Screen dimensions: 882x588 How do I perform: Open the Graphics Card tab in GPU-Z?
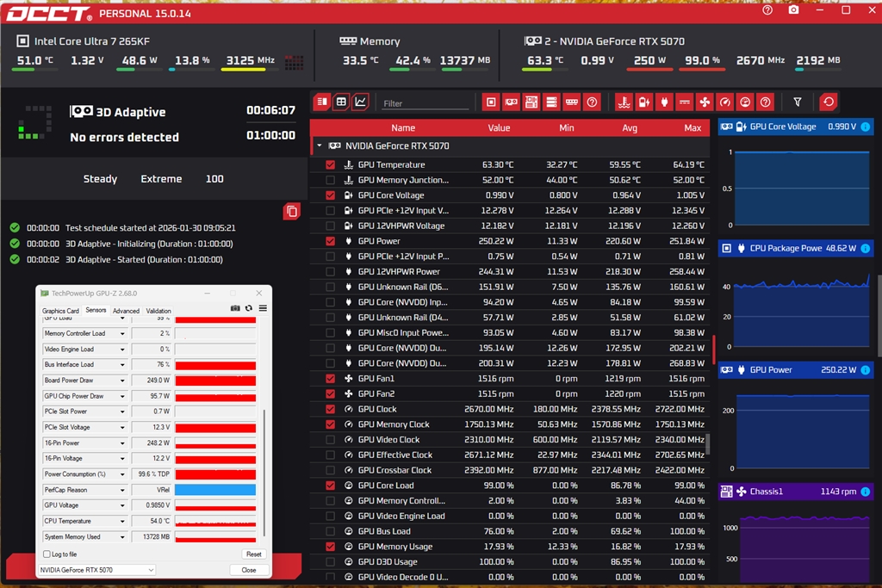coord(60,311)
